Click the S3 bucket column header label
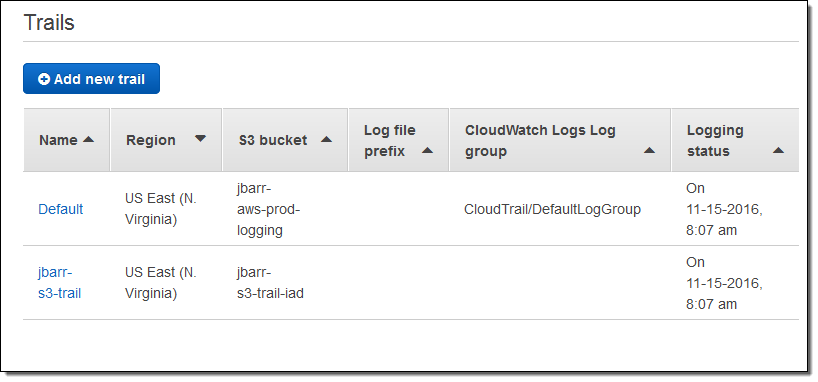 (x=273, y=140)
